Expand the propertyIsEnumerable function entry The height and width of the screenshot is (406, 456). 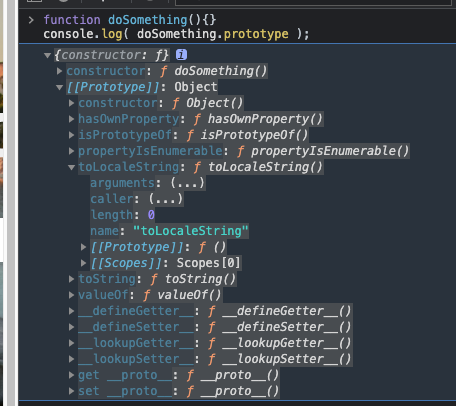[x=71, y=151]
